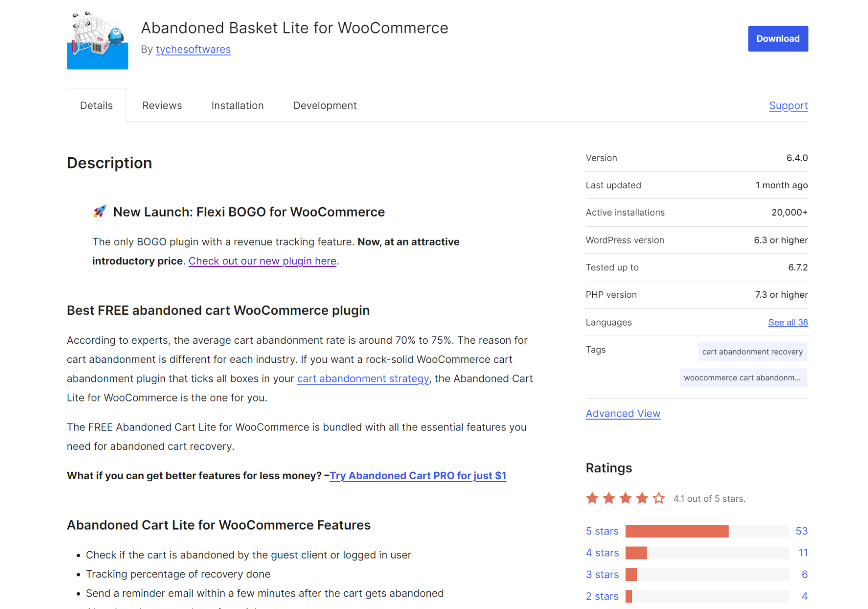
Task: Click the '7.3 or higher' PHP version value
Action: pyautogui.click(x=781, y=294)
